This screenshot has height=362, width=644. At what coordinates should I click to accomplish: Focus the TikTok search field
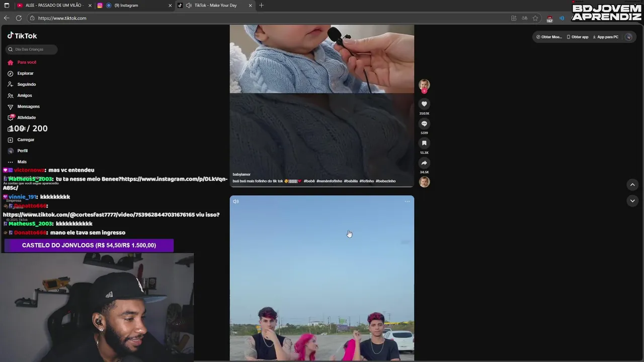click(x=32, y=49)
